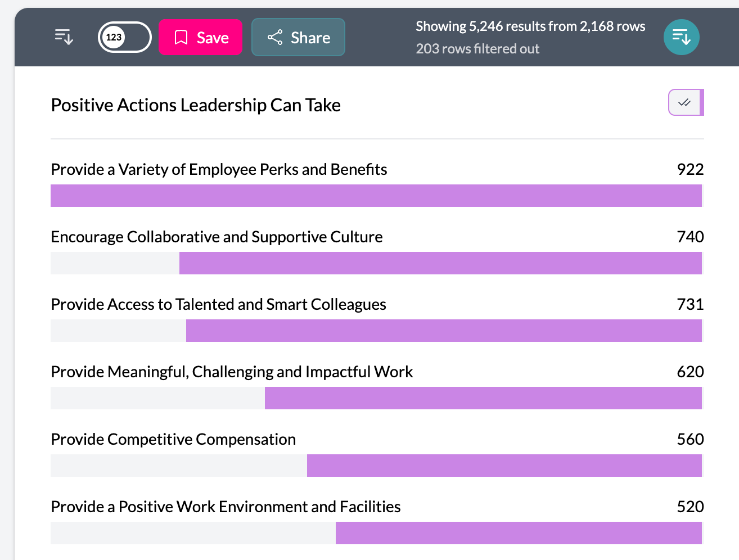This screenshot has height=560, width=739.
Task: Click the share network icon
Action: [275, 38]
